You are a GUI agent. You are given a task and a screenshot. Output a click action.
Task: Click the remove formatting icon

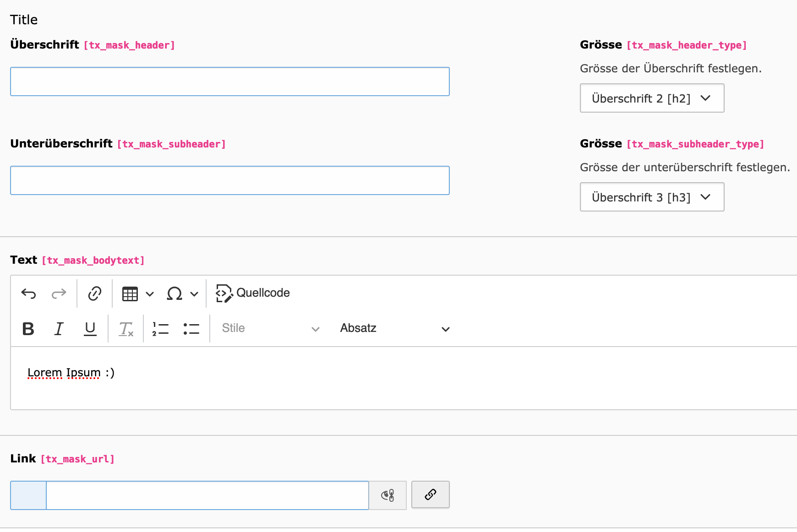[126, 329]
